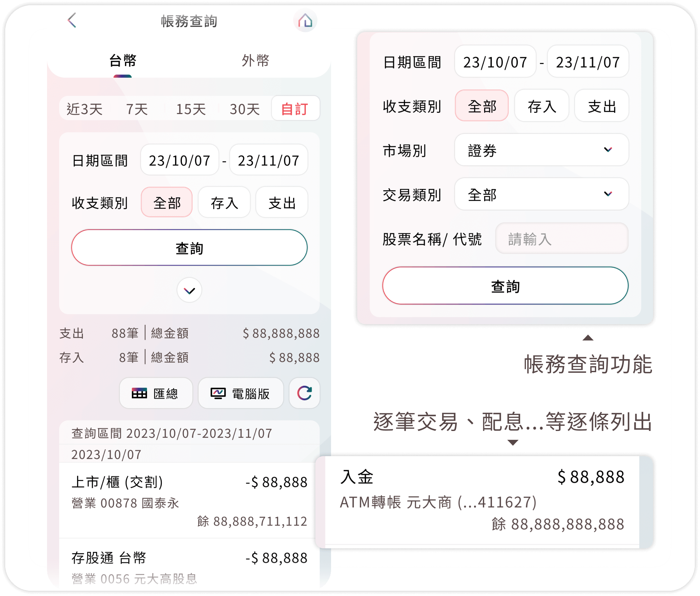Open the home icon at top

(305, 21)
